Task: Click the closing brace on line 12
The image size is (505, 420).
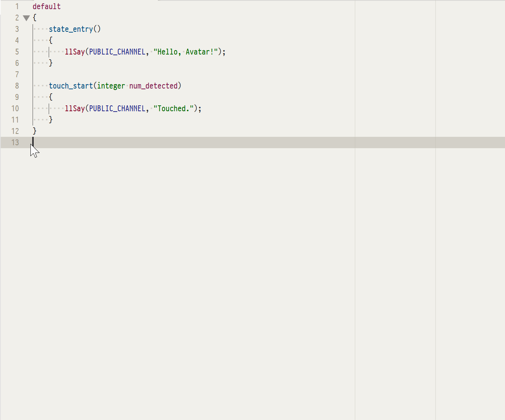Action: (x=34, y=131)
